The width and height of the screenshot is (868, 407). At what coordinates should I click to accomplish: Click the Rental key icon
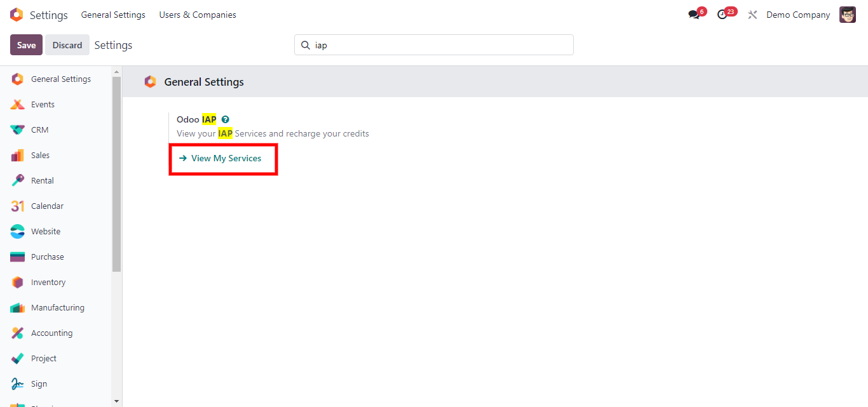[18, 181]
